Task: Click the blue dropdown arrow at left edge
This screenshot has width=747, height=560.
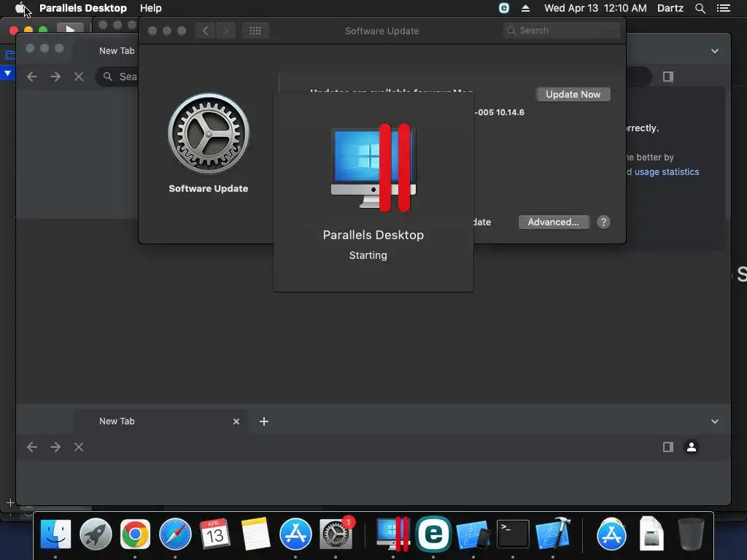Action: (x=7, y=74)
